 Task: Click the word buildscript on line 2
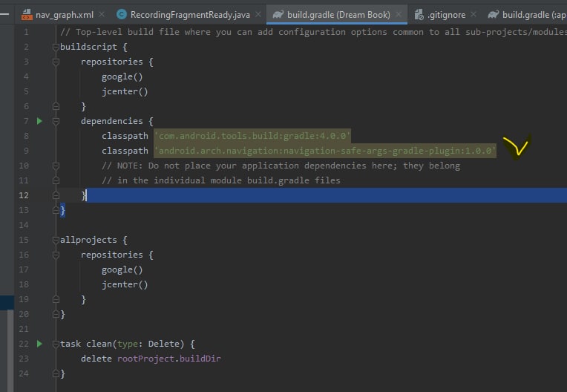pos(88,47)
